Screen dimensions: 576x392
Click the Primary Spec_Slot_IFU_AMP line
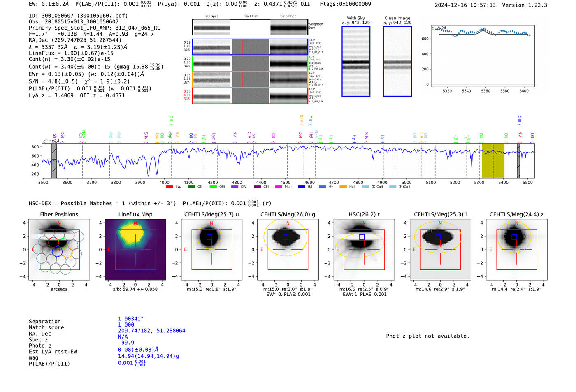[x=94, y=28]
